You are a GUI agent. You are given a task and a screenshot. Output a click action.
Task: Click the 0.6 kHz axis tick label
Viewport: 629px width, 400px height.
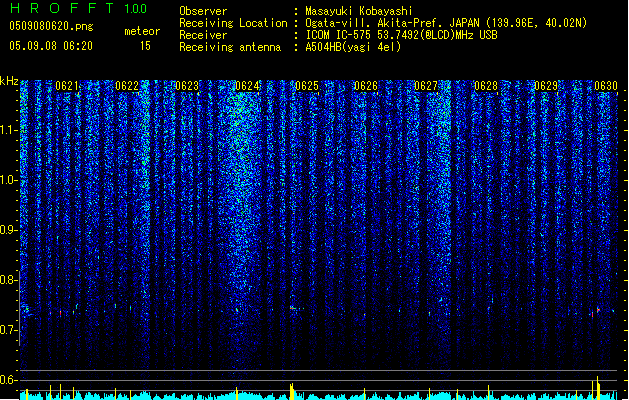(x=9, y=380)
